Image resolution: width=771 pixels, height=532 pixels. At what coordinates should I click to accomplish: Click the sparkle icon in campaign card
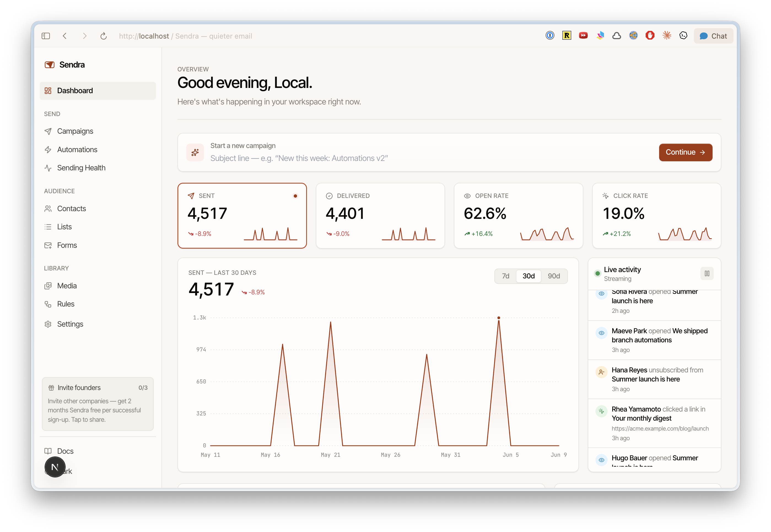click(195, 152)
